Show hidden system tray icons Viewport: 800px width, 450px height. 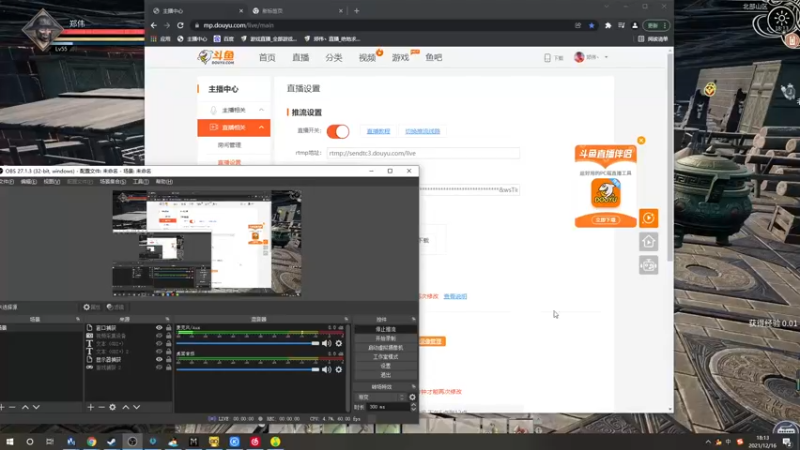pyautogui.click(x=708, y=442)
